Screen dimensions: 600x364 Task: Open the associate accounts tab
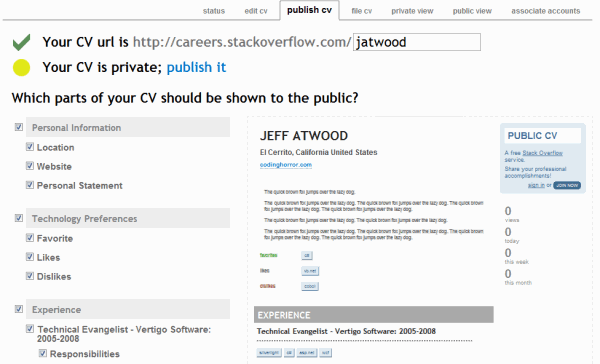click(546, 11)
